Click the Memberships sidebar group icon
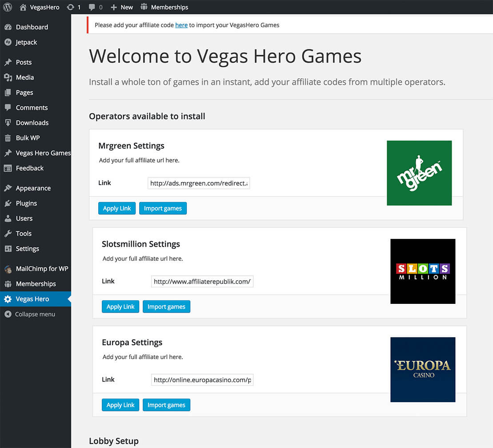 click(8, 284)
